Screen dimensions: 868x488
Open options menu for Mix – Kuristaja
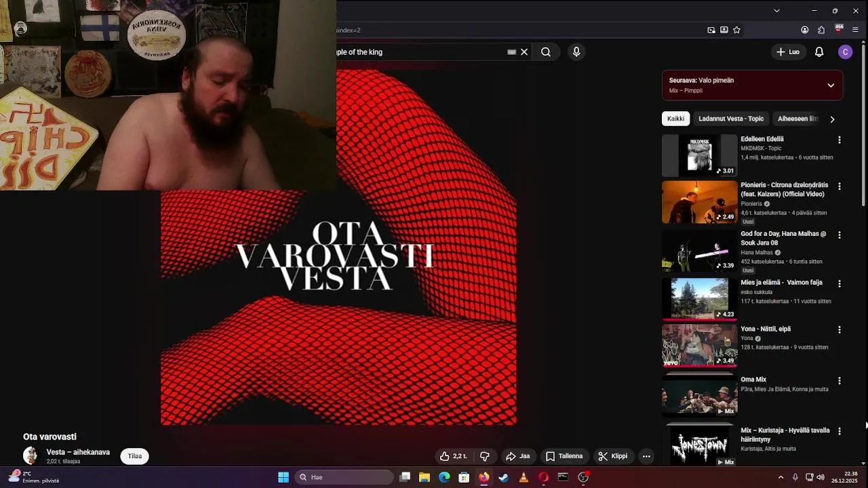[840, 431]
